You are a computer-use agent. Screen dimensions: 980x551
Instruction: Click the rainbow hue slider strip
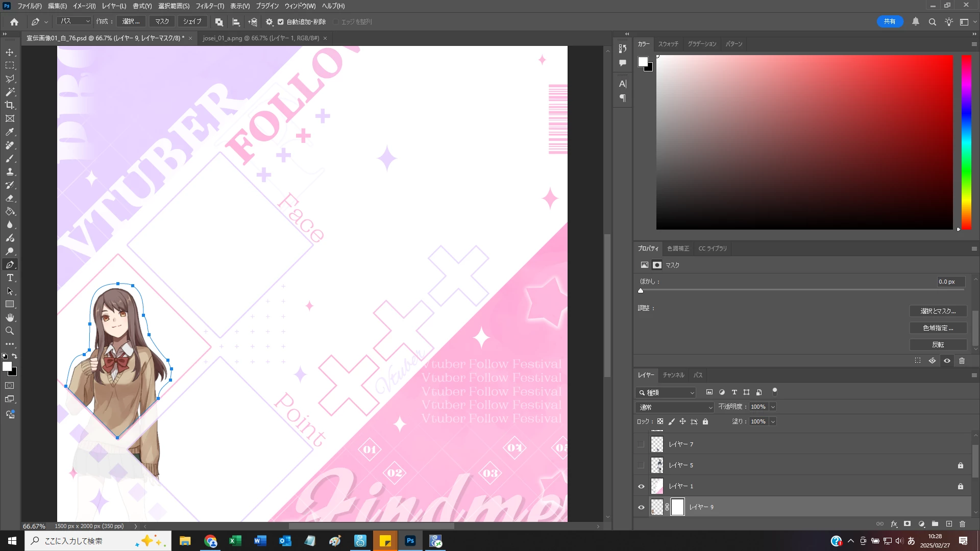pyautogui.click(x=966, y=143)
